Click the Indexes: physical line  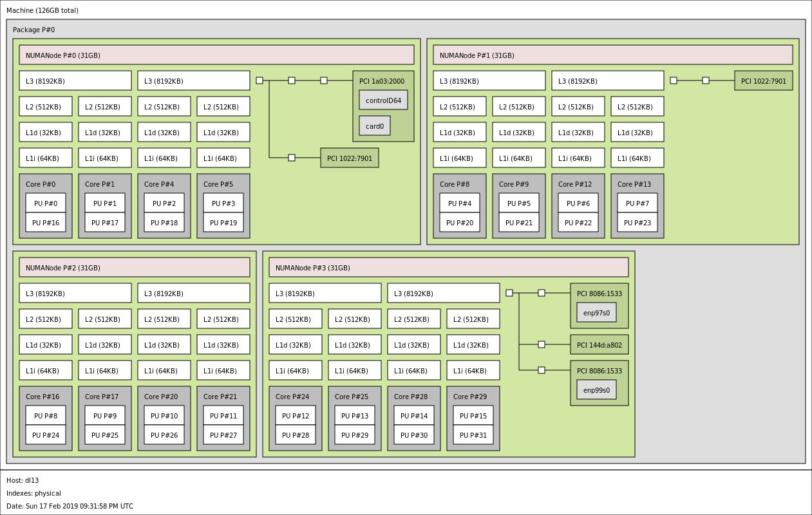pyautogui.click(x=33, y=494)
